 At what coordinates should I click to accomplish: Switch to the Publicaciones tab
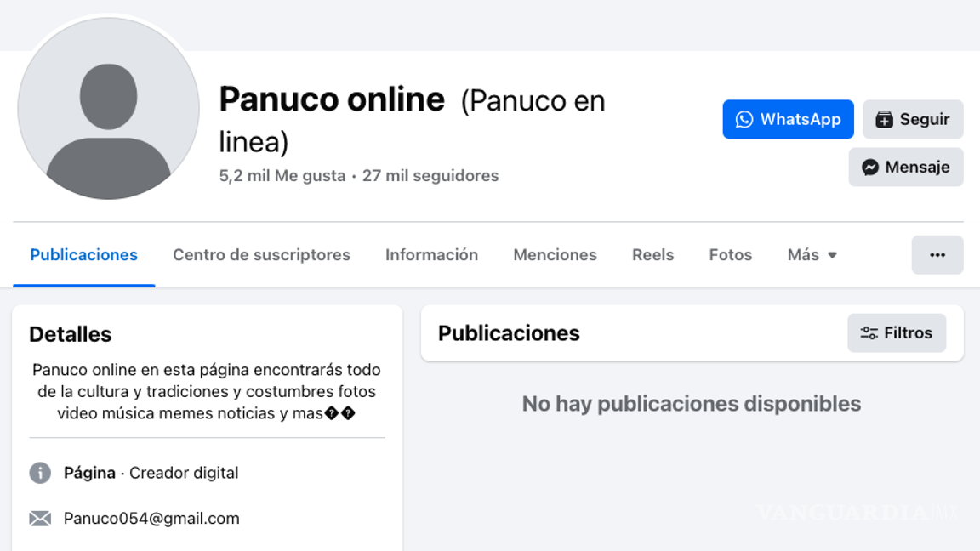pos(83,254)
